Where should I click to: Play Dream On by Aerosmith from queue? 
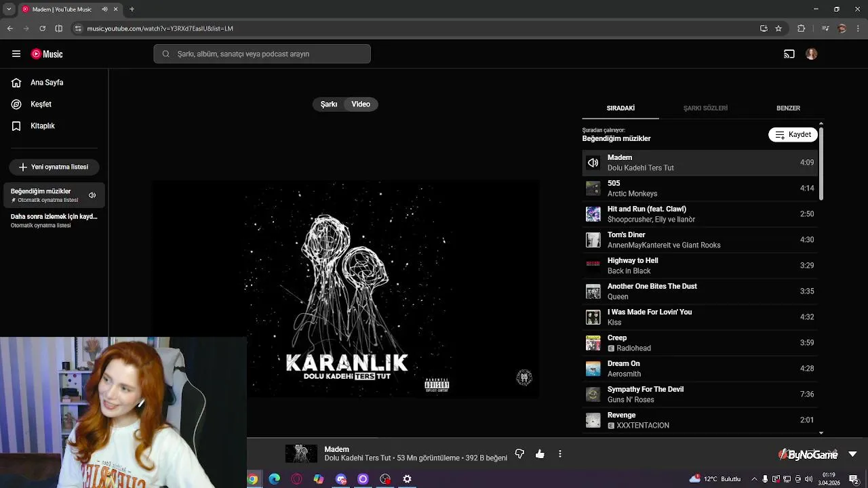700,369
